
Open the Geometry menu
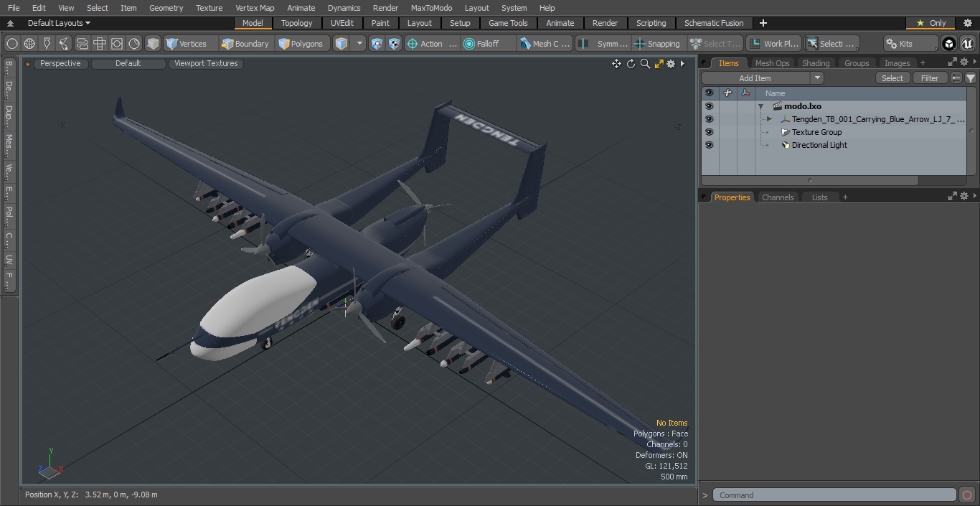click(166, 8)
